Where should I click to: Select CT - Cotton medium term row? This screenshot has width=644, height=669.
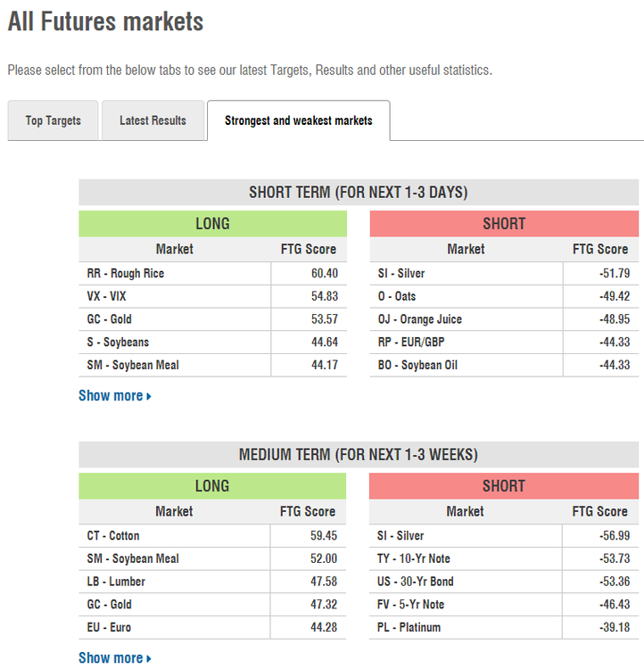pyautogui.click(x=212, y=536)
